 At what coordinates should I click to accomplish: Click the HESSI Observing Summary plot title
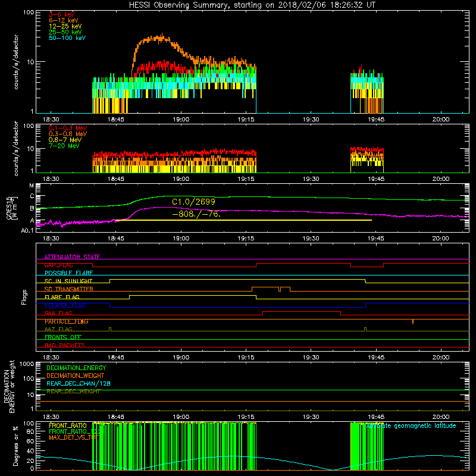pos(252,5)
